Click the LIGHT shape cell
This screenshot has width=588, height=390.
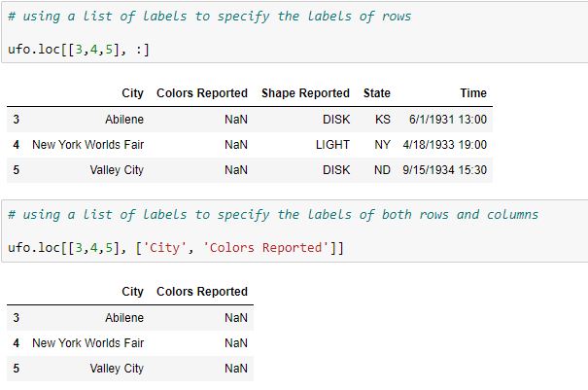pyautogui.click(x=332, y=145)
